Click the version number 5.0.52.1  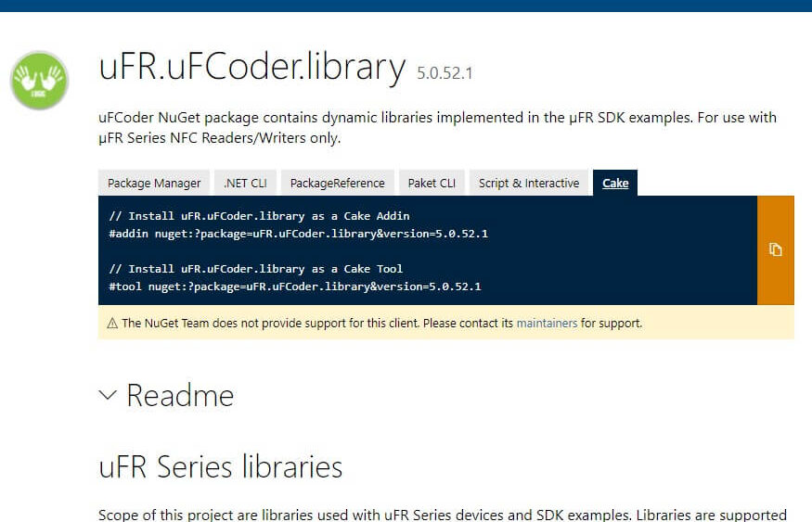(x=445, y=73)
